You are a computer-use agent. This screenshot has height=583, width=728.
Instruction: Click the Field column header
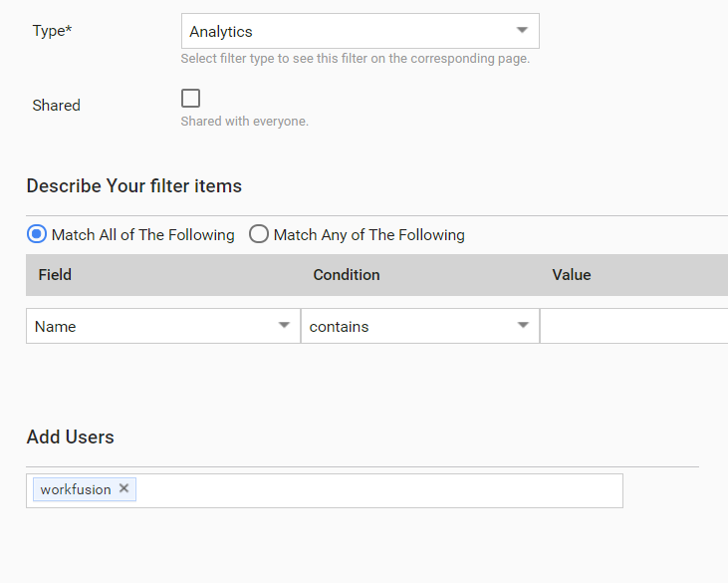55,274
